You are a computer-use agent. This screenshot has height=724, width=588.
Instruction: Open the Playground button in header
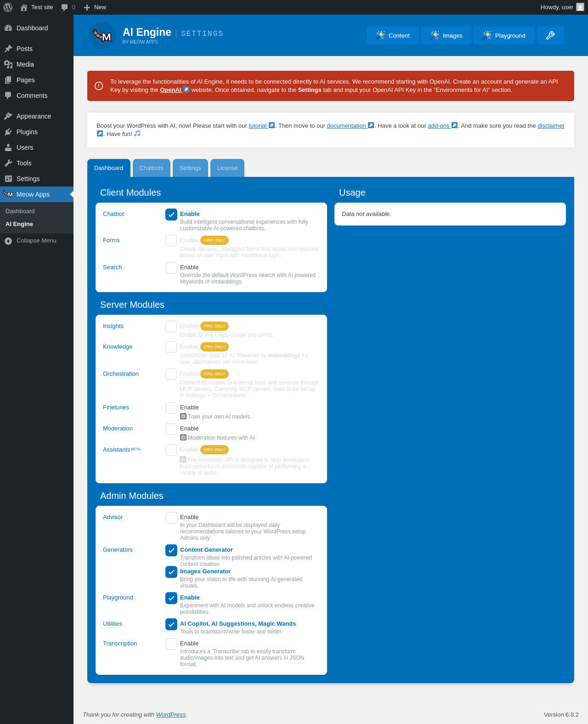click(x=504, y=35)
